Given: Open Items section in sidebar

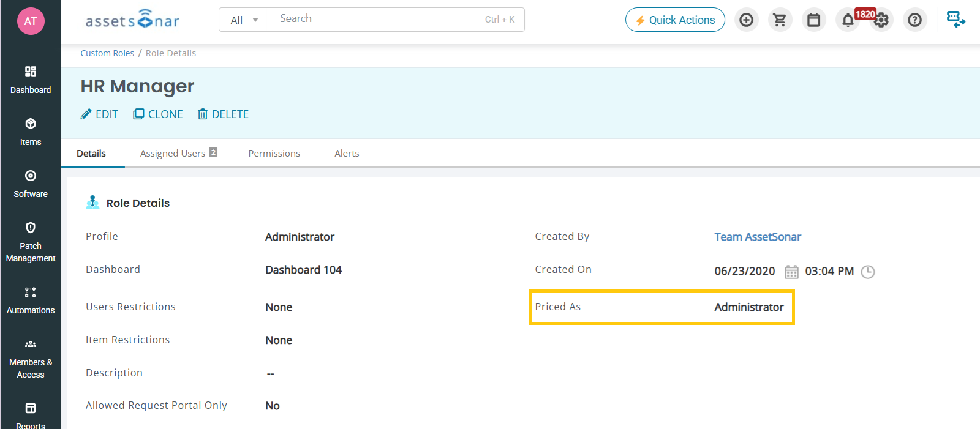Looking at the screenshot, I should pyautogui.click(x=31, y=132).
